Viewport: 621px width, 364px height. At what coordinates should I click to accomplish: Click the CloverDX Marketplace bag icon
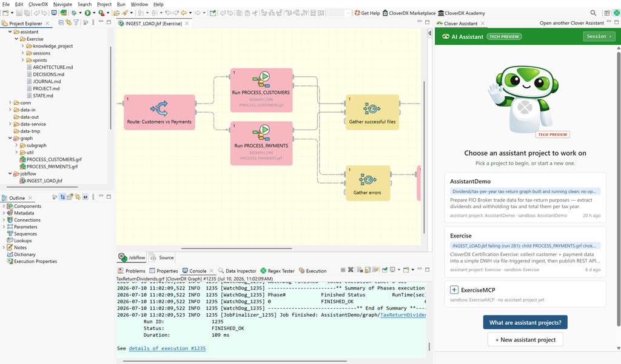pyautogui.click(x=385, y=13)
